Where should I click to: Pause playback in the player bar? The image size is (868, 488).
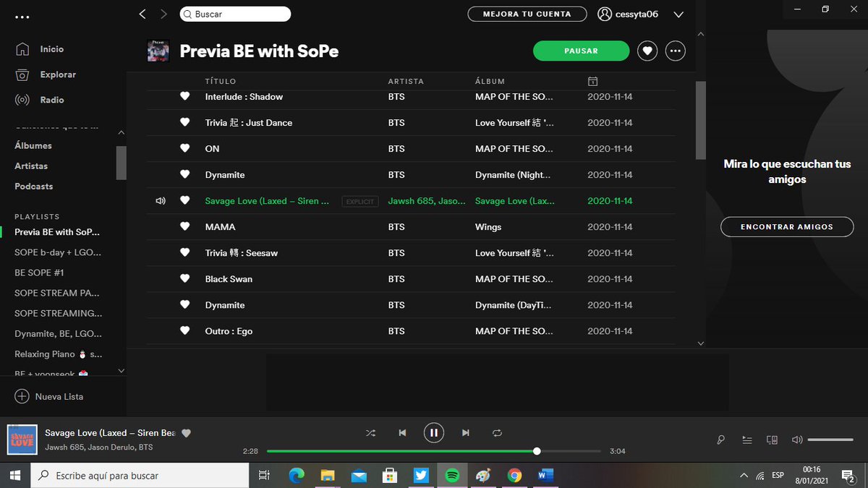(433, 432)
